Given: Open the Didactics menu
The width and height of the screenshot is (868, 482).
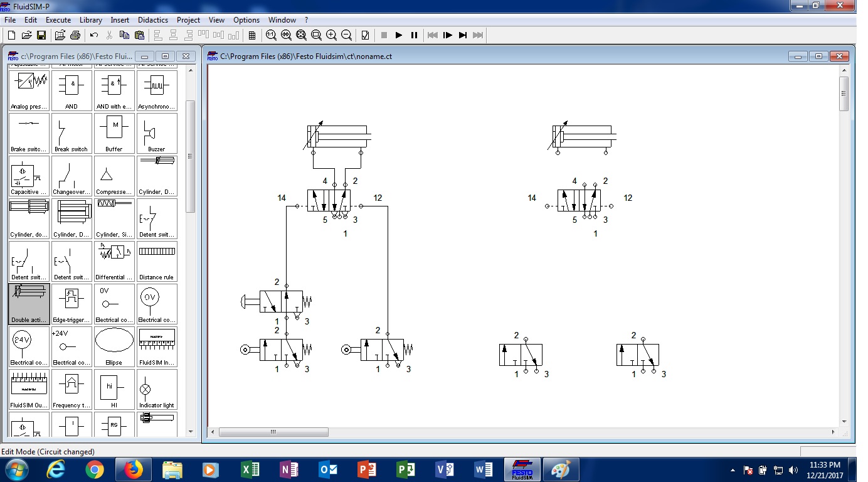Looking at the screenshot, I should tap(153, 20).
